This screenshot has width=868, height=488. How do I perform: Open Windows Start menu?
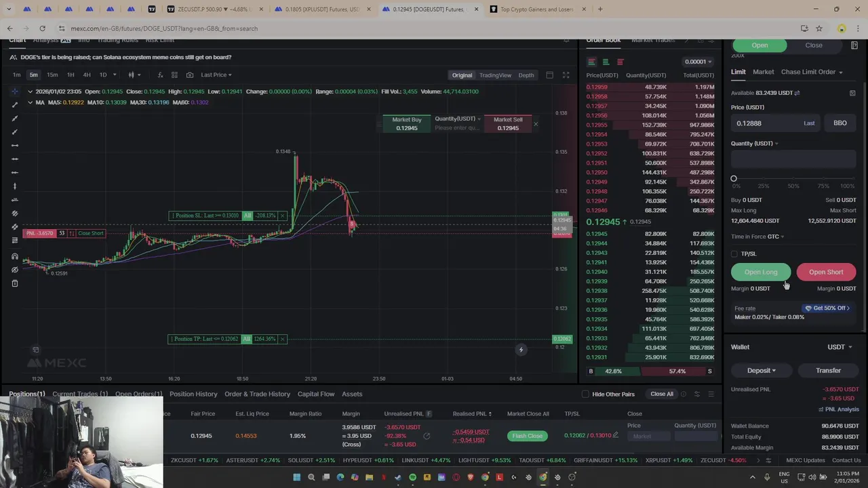click(296, 477)
